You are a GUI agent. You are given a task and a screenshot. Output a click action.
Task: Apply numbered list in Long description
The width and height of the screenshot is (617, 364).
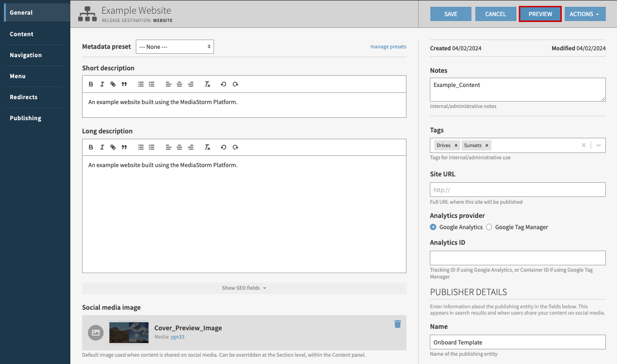point(151,147)
